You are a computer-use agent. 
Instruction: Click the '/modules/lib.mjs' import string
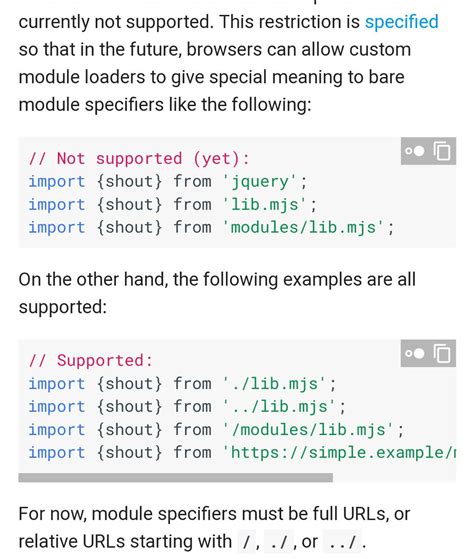tap(308, 430)
